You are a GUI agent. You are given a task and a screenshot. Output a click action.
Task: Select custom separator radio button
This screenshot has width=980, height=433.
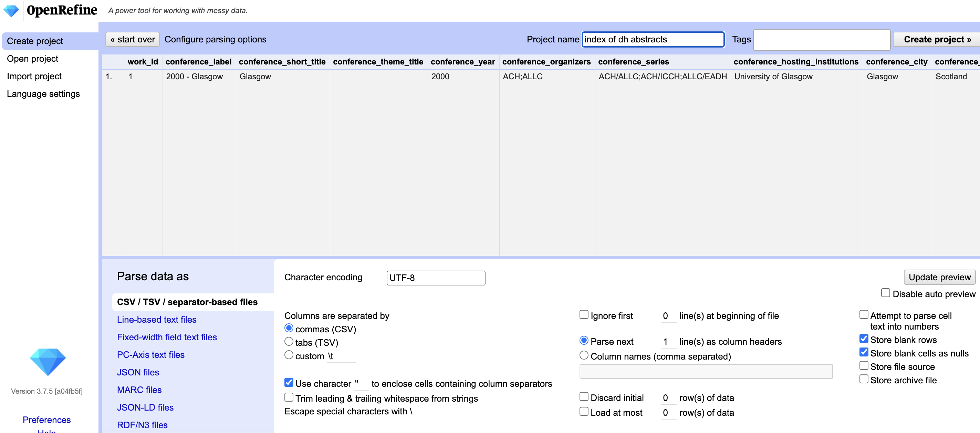click(x=289, y=355)
